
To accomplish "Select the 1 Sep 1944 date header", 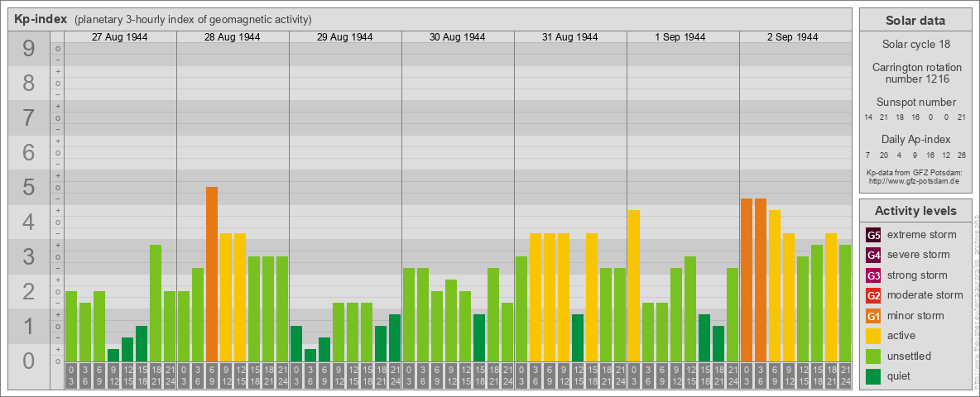I will (680, 37).
